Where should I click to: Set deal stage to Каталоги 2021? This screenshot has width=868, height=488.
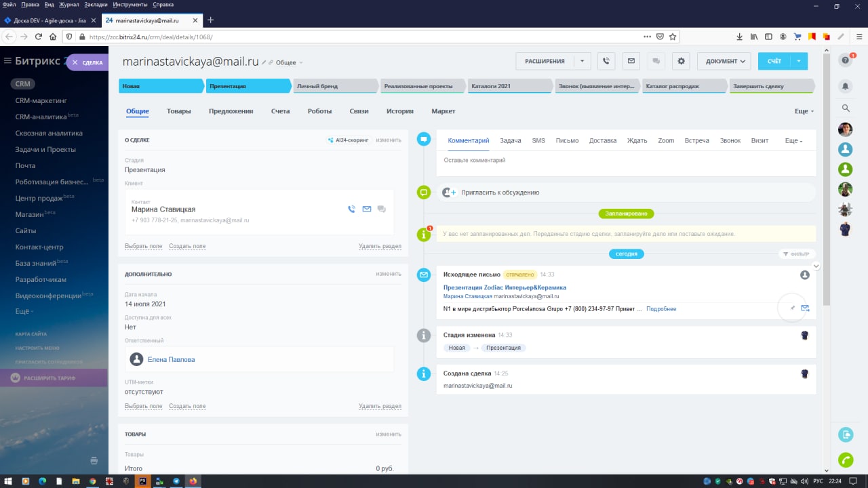click(509, 86)
